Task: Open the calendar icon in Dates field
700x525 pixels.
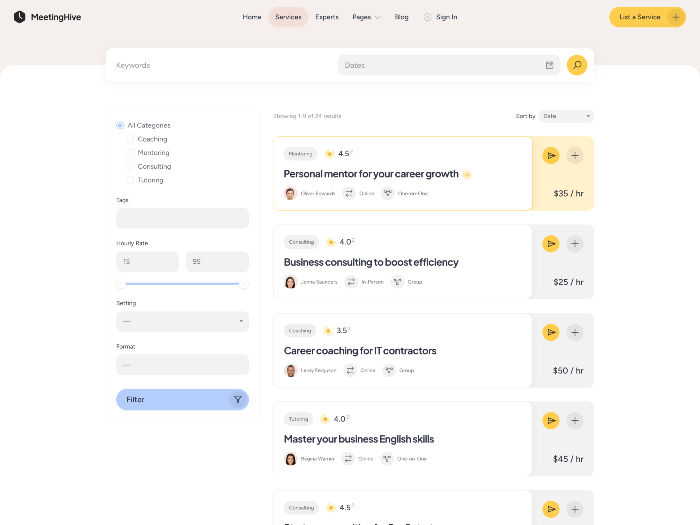Action: pyautogui.click(x=549, y=65)
